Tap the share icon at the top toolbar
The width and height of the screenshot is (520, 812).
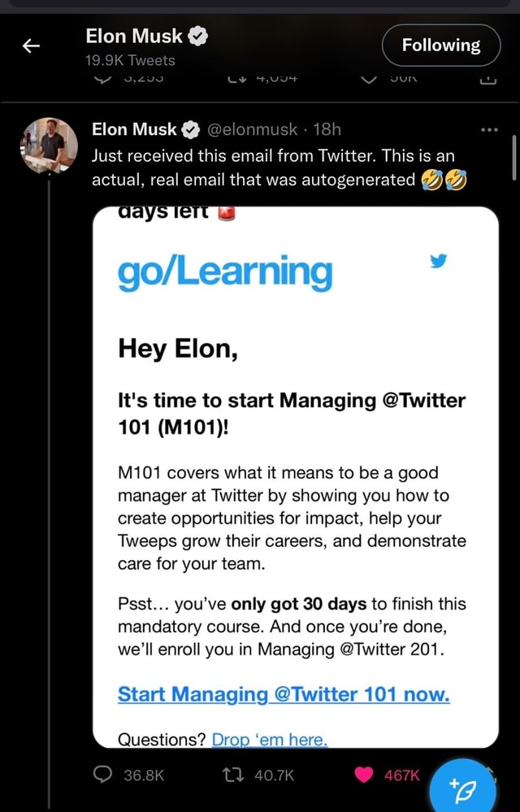(x=487, y=77)
